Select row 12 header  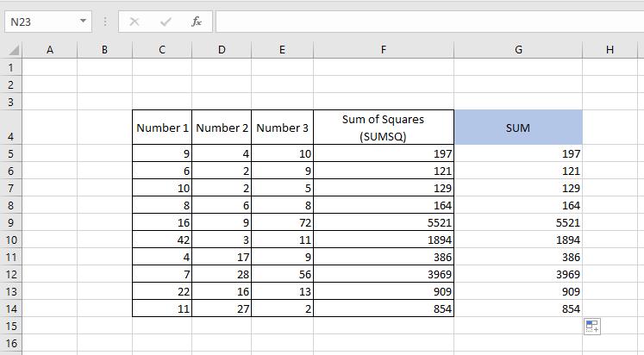(10, 274)
